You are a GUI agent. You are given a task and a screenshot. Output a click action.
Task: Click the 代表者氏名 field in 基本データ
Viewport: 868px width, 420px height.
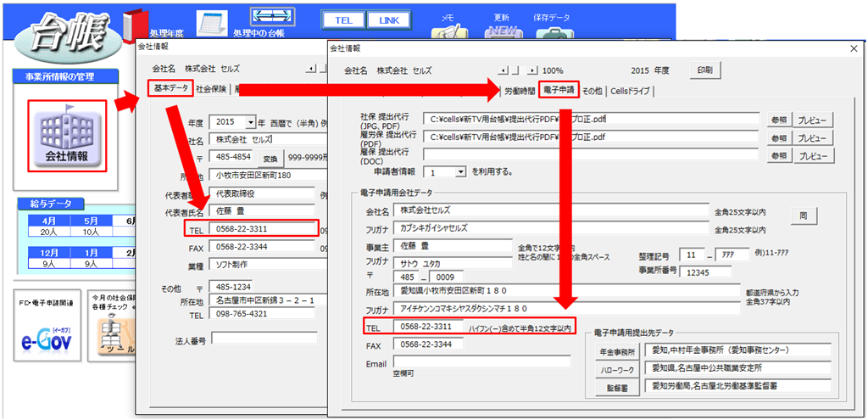pos(263,211)
